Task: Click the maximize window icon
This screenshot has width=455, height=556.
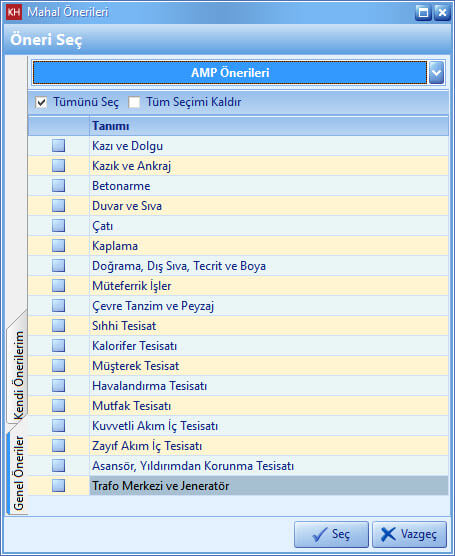Action: (423, 12)
